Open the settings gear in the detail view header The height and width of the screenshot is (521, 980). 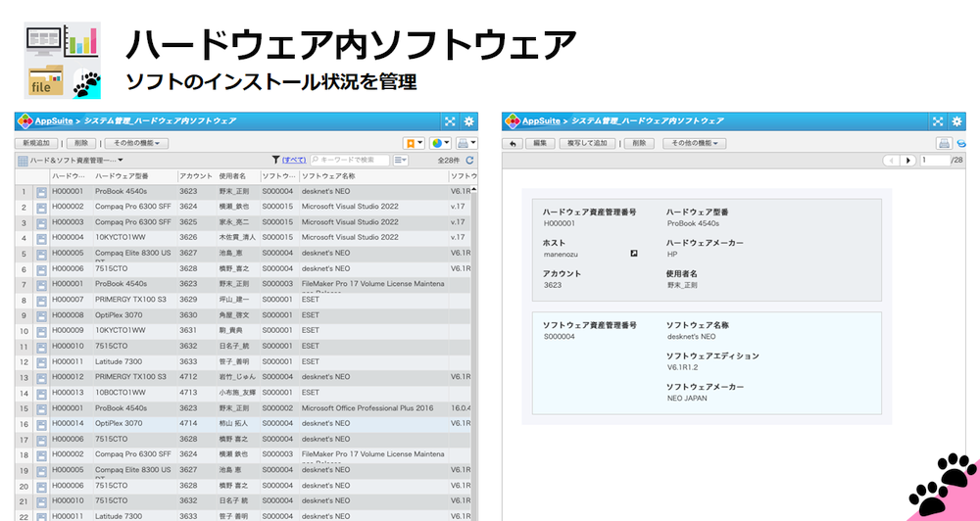[x=956, y=121]
